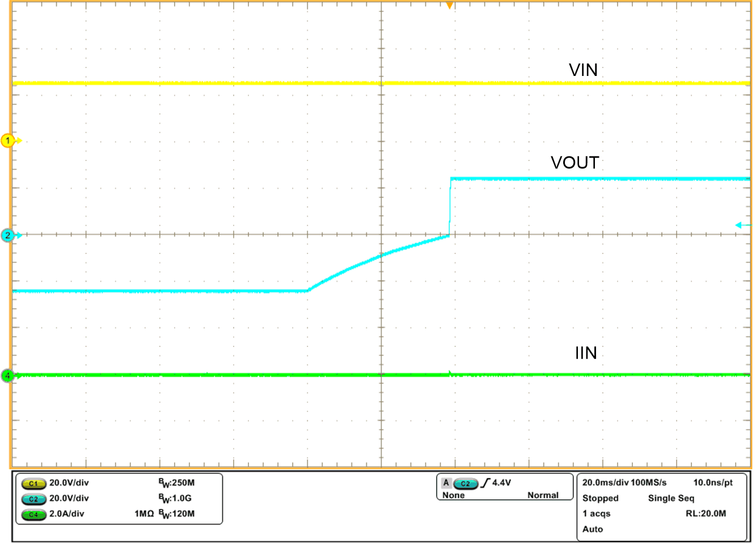The height and width of the screenshot is (543, 756).
Task: Click the 4.4V trigger level value
Action: 501,482
